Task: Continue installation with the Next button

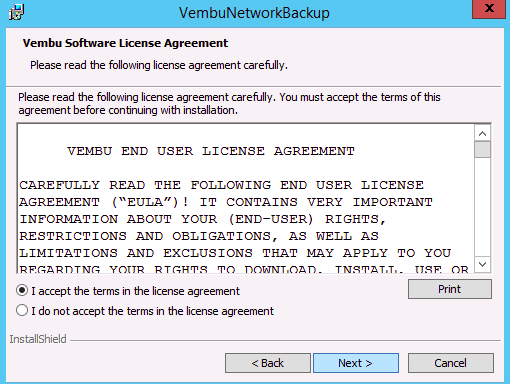Action: click(x=356, y=363)
